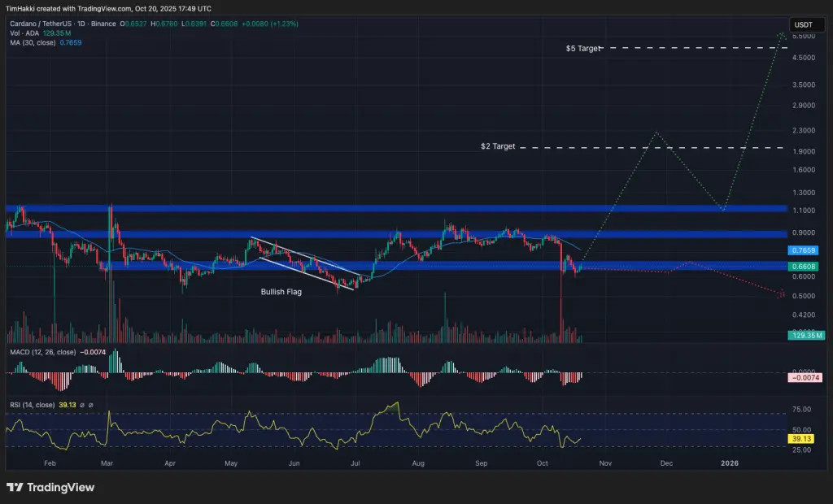Click the pink -0.0074 MACD value tag
Screen dimensions: 833x504
click(805, 378)
